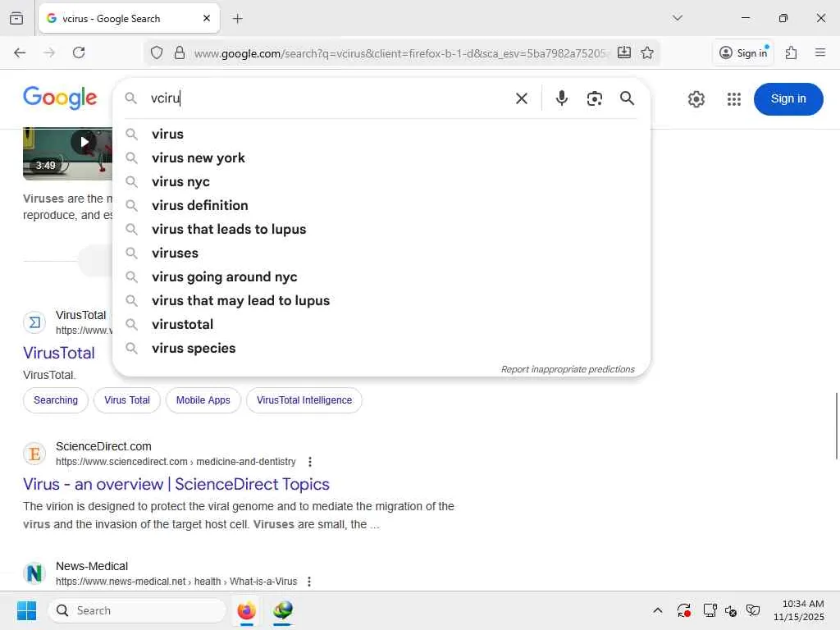Image resolution: width=840 pixels, height=630 pixels.
Task: Choose the suggestion 'virus nyc'
Action: pyautogui.click(x=381, y=181)
